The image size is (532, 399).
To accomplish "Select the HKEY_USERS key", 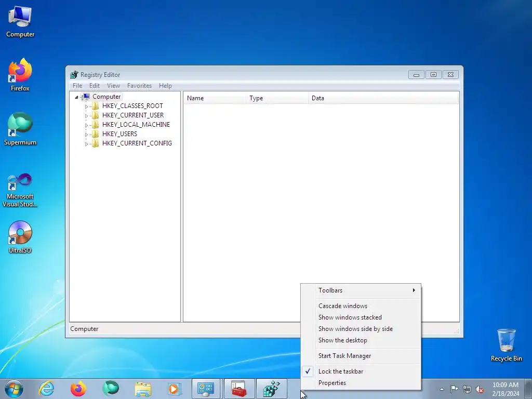I will [119, 134].
